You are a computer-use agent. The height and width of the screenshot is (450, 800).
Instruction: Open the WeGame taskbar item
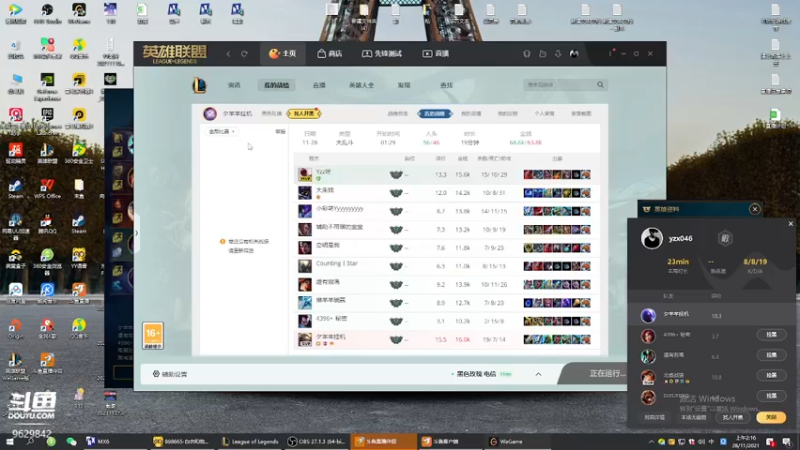point(507,442)
